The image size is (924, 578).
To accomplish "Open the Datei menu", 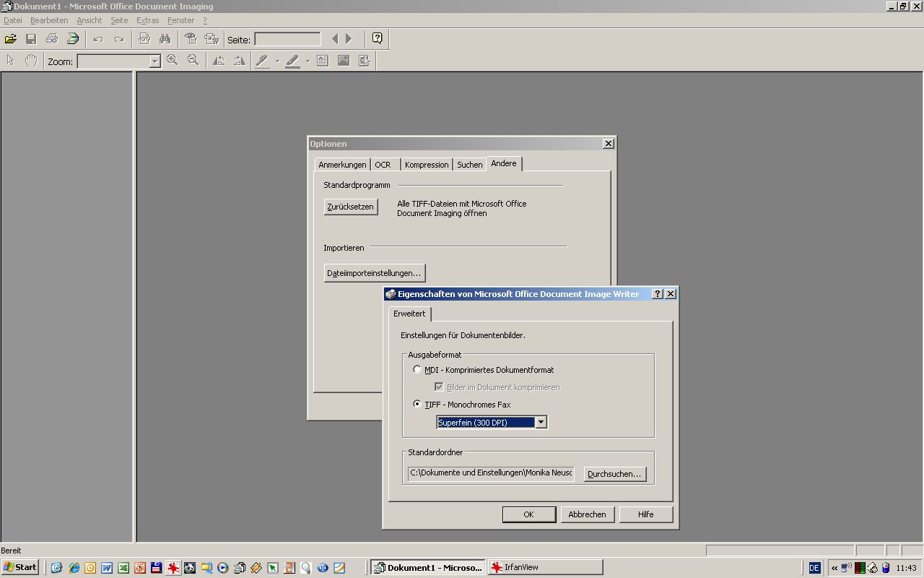I will [x=13, y=20].
